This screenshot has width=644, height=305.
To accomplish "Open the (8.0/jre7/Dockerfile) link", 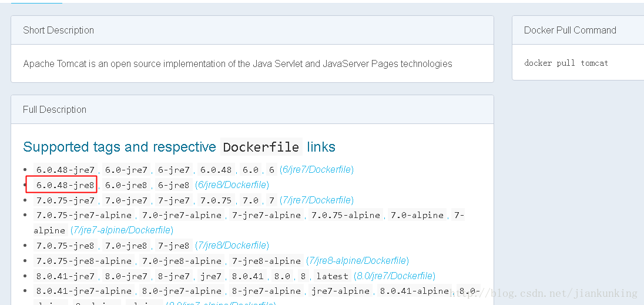I will (x=394, y=276).
